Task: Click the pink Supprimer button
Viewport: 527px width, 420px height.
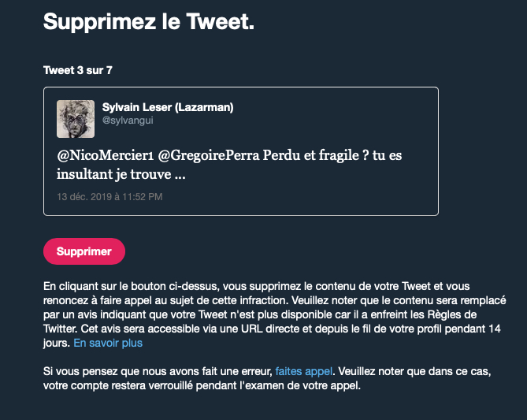Action: [84, 251]
